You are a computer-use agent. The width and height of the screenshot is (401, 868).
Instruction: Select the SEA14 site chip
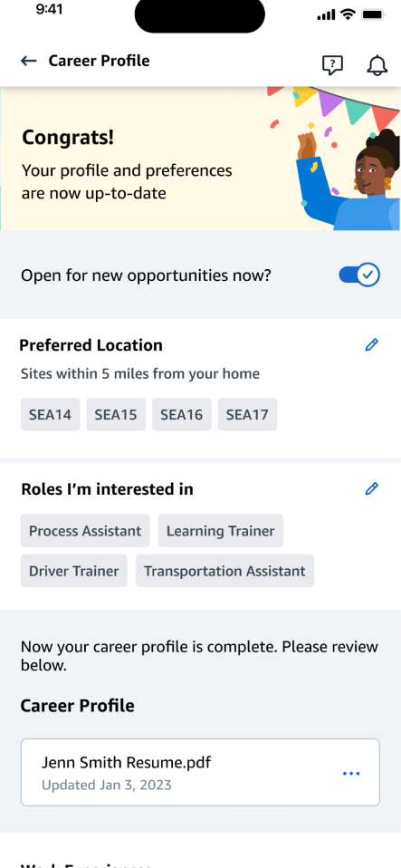51,415
